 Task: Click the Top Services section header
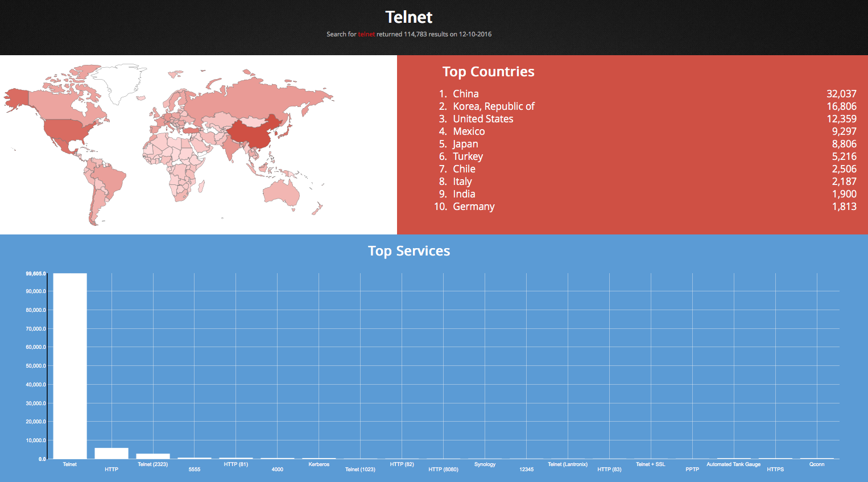408,250
